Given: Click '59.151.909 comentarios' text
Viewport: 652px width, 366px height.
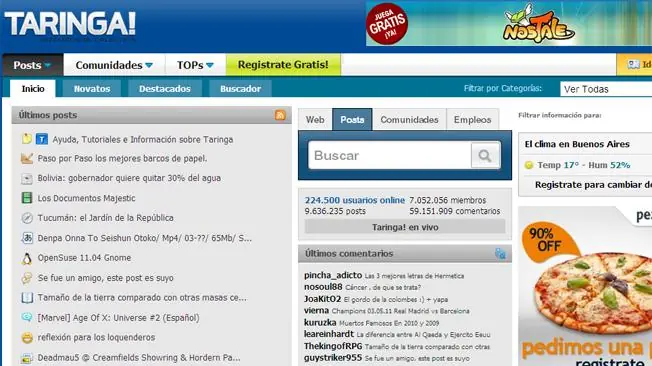Looking at the screenshot, I should click(455, 211).
